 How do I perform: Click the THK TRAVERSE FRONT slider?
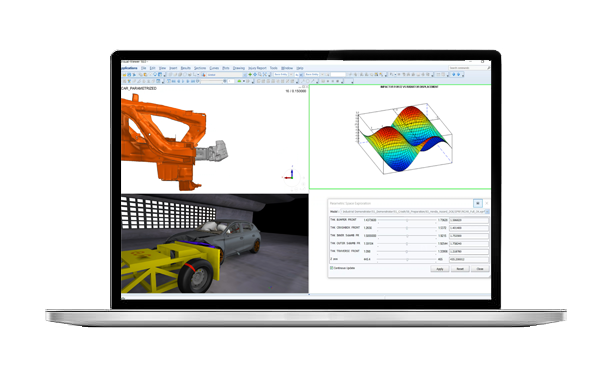pyautogui.click(x=406, y=251)
